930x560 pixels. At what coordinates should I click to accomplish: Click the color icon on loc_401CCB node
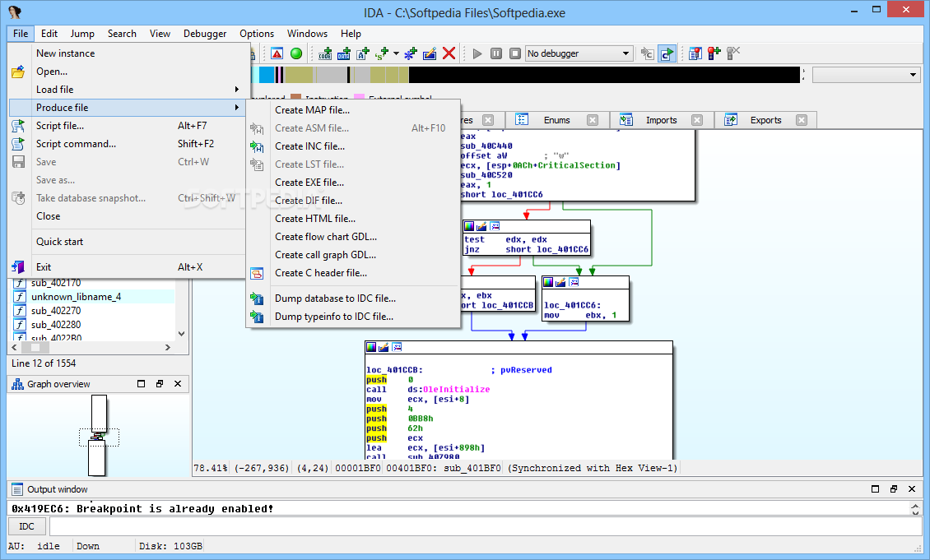pos(371,347)
